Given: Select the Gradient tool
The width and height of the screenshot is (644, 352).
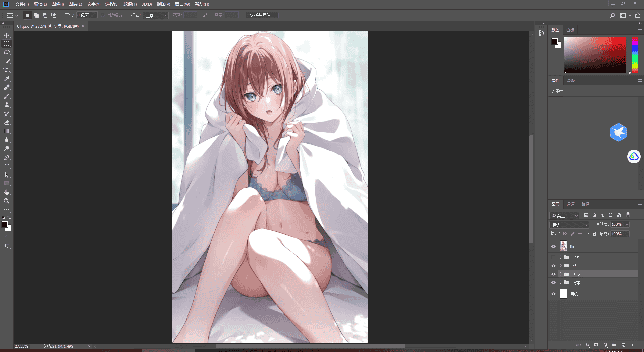Looking at the screenshot, I should 7,131.
